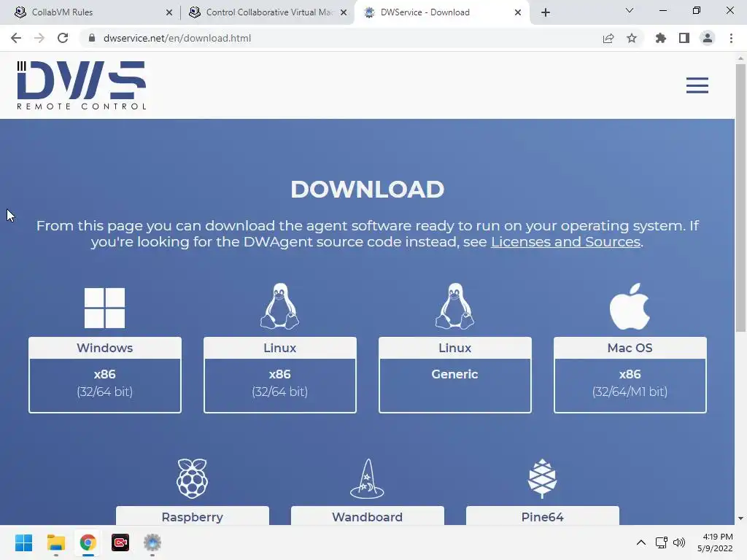View site info via padlock icon
Screen dimensions: 747x560
(92, 38)
